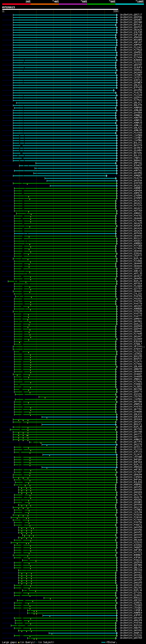Select UniRef100_P15195 hit label

click(x=131, y=311)
